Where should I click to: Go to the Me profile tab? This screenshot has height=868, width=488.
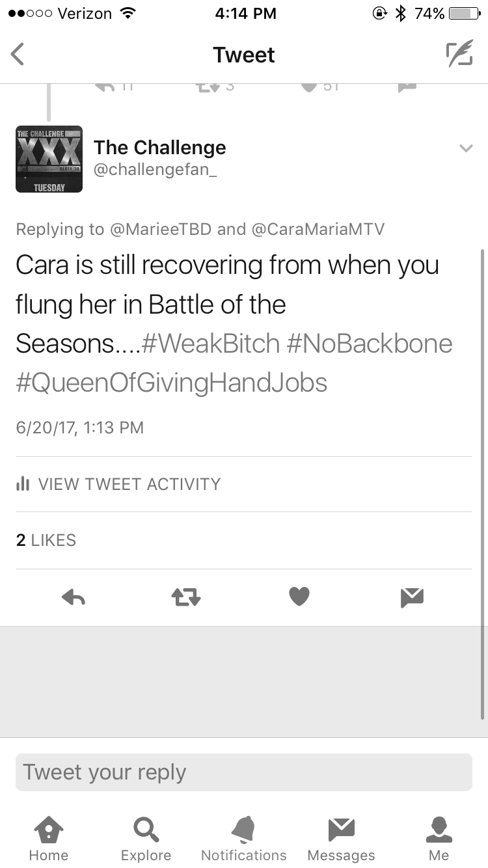(439, 839)
